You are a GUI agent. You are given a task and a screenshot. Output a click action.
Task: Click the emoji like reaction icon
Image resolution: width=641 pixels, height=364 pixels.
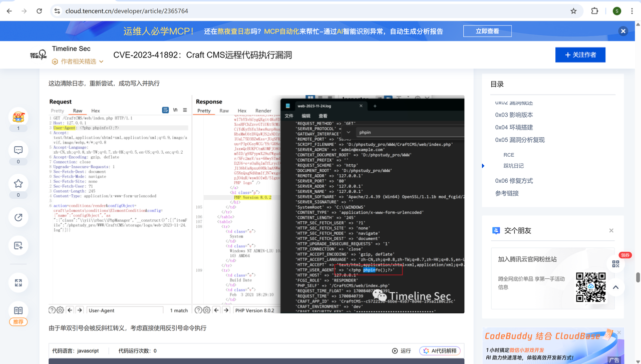coord(19,117)
